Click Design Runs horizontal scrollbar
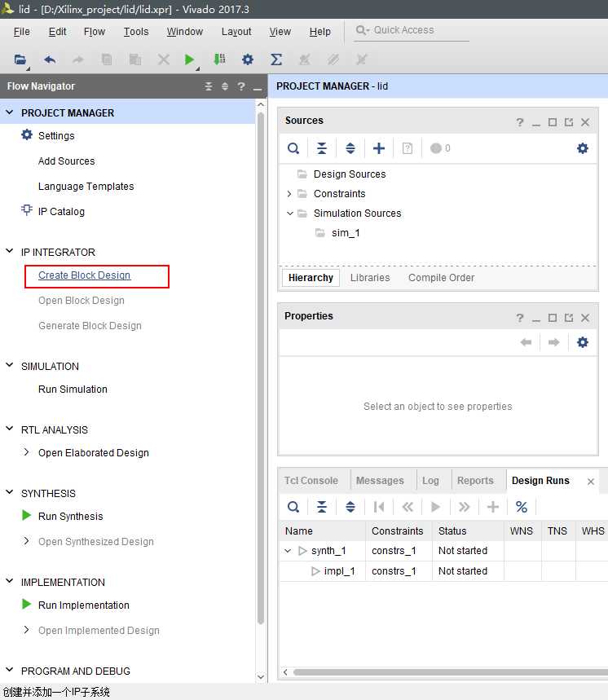 tap(451, 672)
